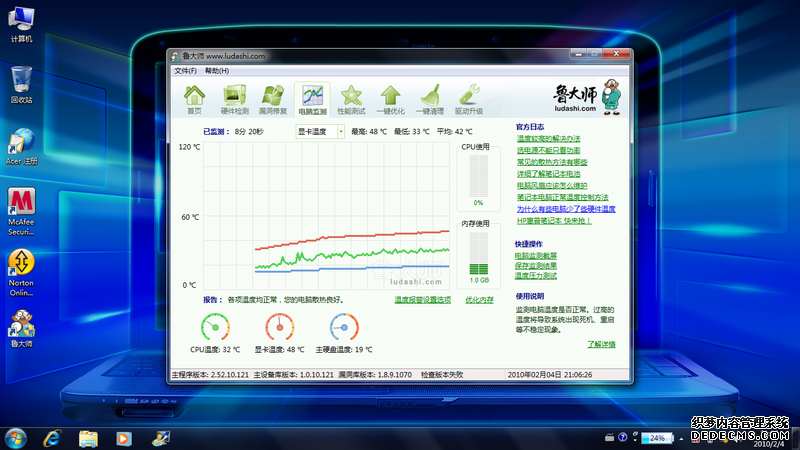Start 温度压力测试 quick action

pyautogui.click(x=536, y=276)
